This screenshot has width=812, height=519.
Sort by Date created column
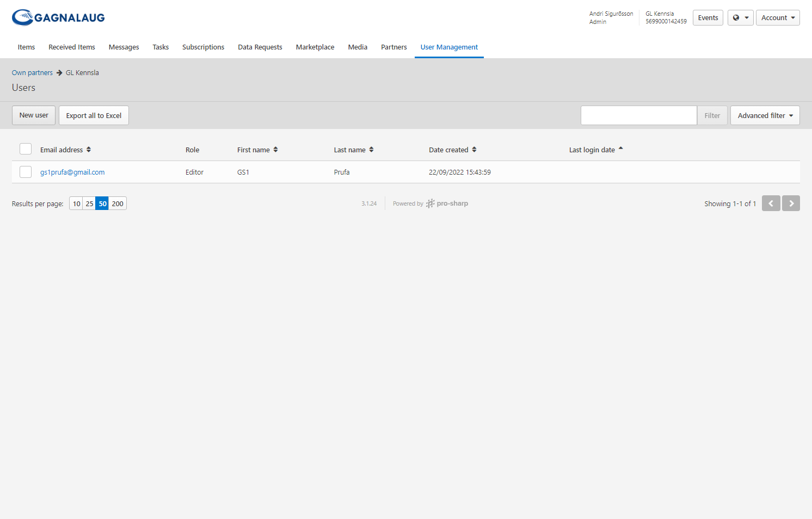coord(452,150)
